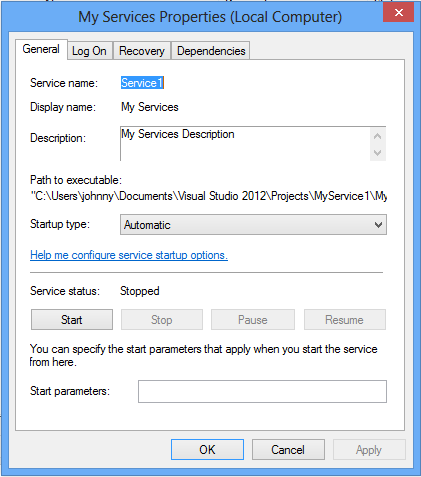Open the Log On tab
The height and width of the screenshot is (477, 421).
(x=90, y=51)
